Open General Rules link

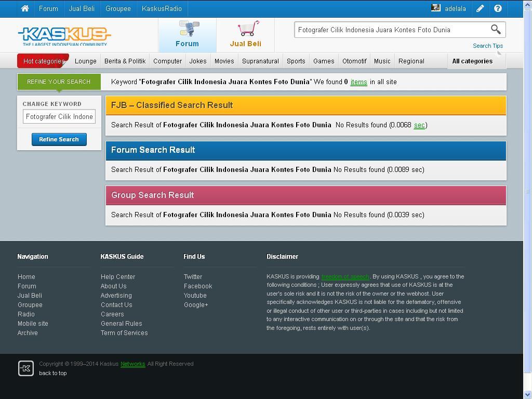122,323
